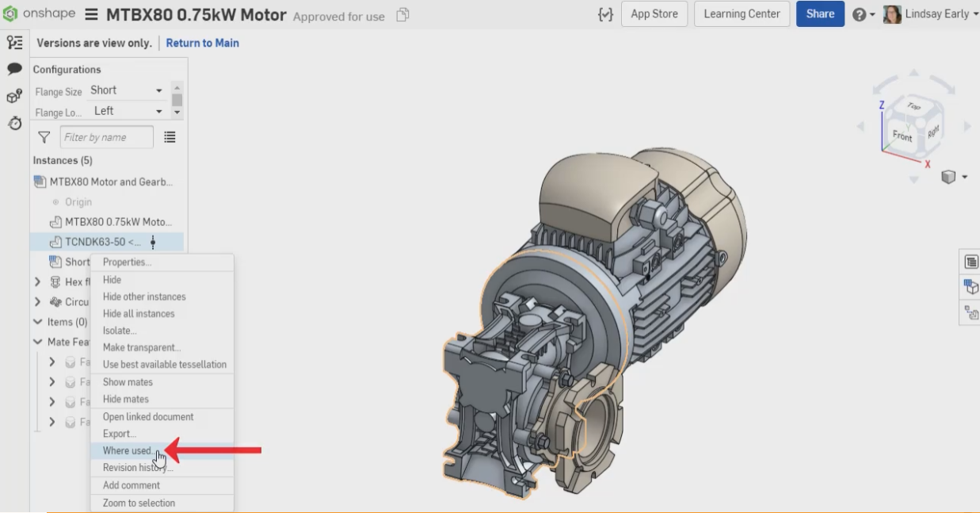The height and width of the screenshot is (513, 980).
Task: Focus the Filter by name field
Action: point(106,137)
